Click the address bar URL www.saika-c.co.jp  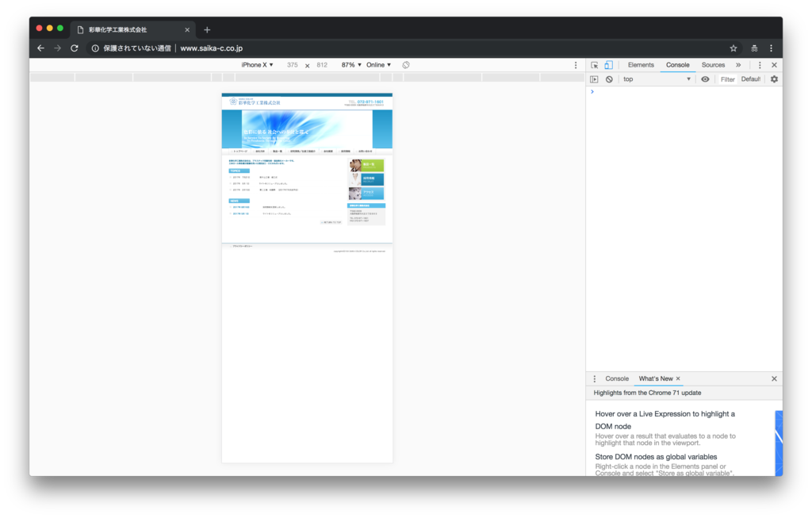coord(211,48)
